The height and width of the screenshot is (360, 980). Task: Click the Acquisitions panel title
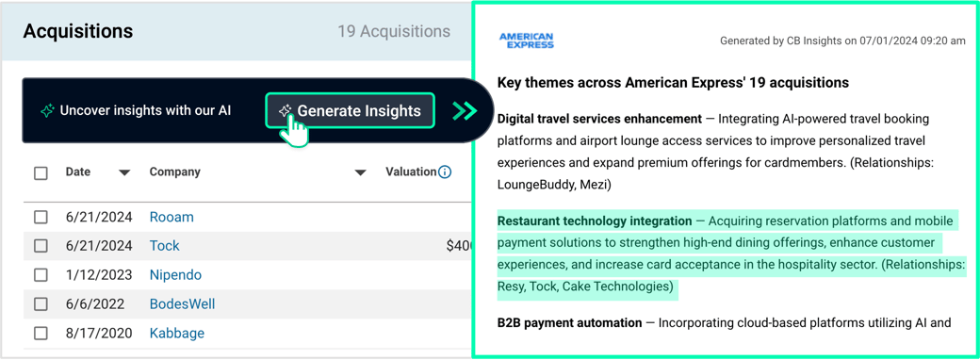click(78, 31)
